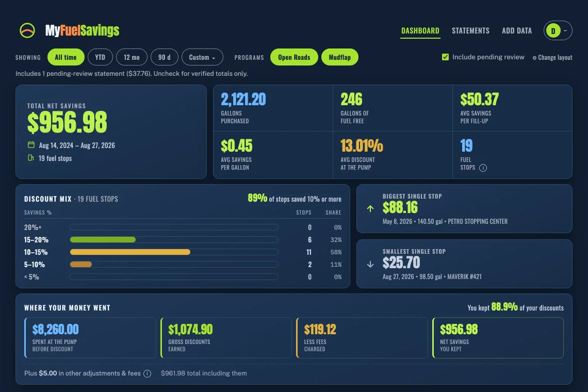Select the 12 mo range filter
The width and height of the screenshot is (588, 392).
click(x=132, y=57)
